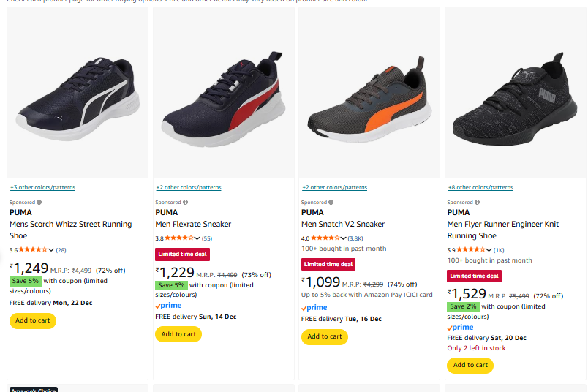Click Sponsored info icon on Flyer Runner listing
588x392 pixels.
(x=478, y=203)
